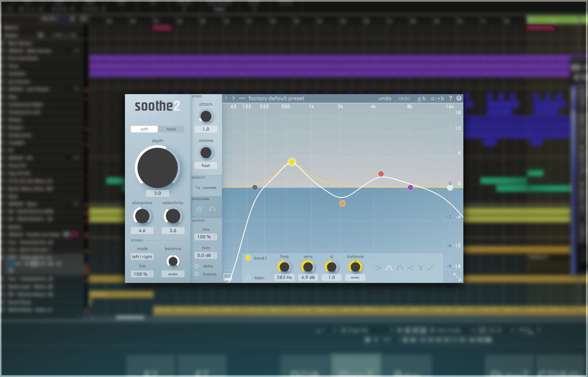588x377 pixels.
Task: Click the stereo balance 'even' value box
Action: pos(173,274)
